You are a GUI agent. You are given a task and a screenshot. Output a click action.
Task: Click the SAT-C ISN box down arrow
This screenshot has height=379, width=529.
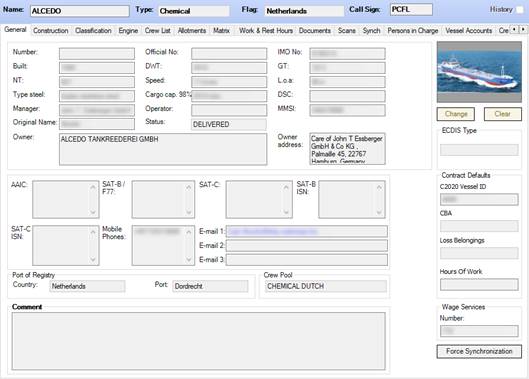(93, 260)
